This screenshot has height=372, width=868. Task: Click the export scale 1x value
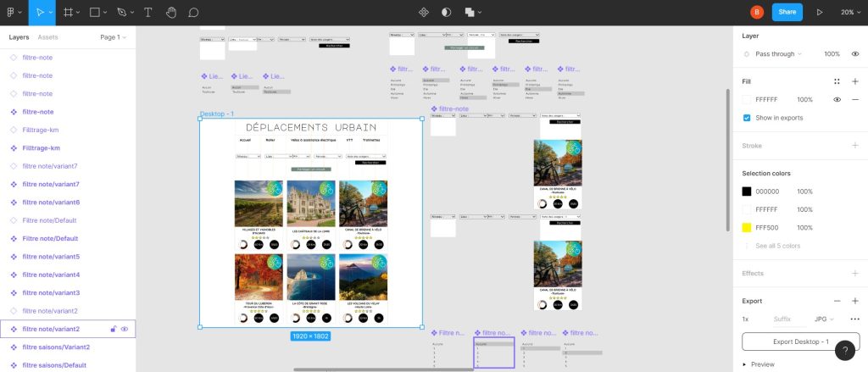pyautogui.click(x=746, y=319)
